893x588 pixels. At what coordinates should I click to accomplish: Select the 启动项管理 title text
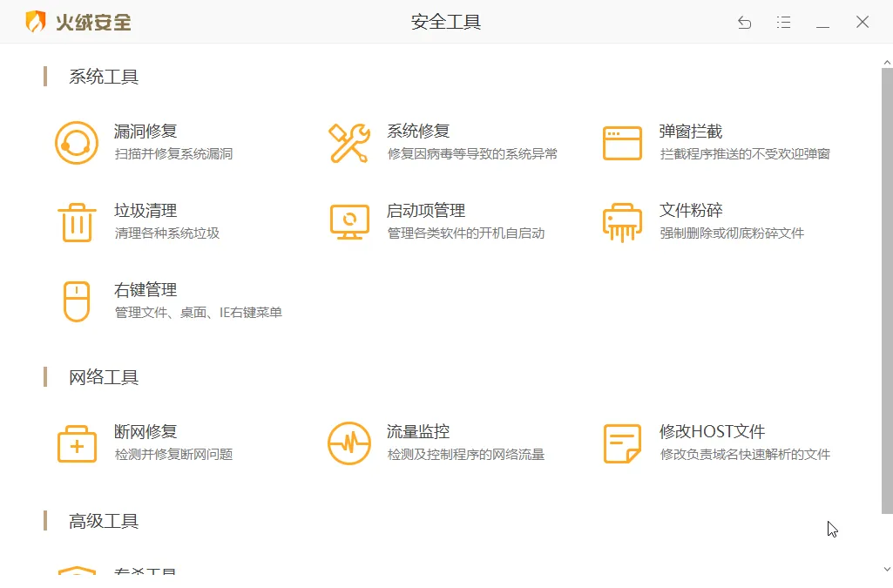pos(426,211)
